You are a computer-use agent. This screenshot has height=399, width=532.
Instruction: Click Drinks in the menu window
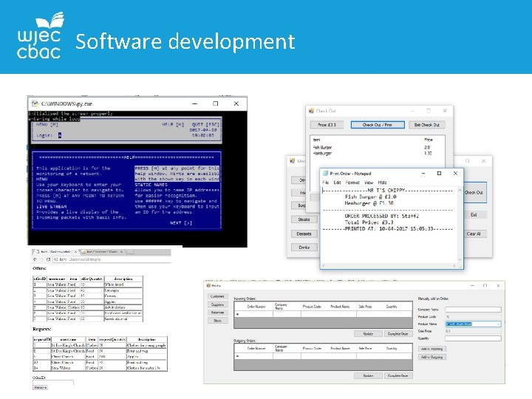pyautogui.click(x=304, y=248)
